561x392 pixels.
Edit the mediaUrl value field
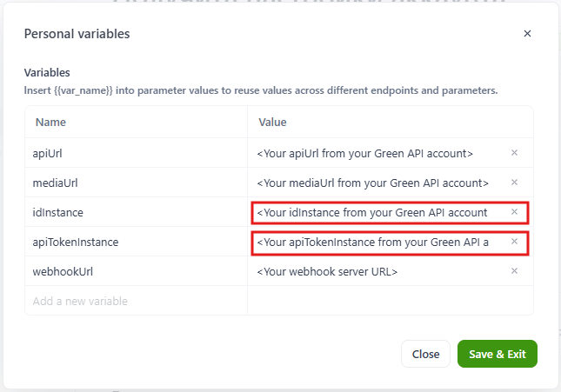(x=374, y=183)
